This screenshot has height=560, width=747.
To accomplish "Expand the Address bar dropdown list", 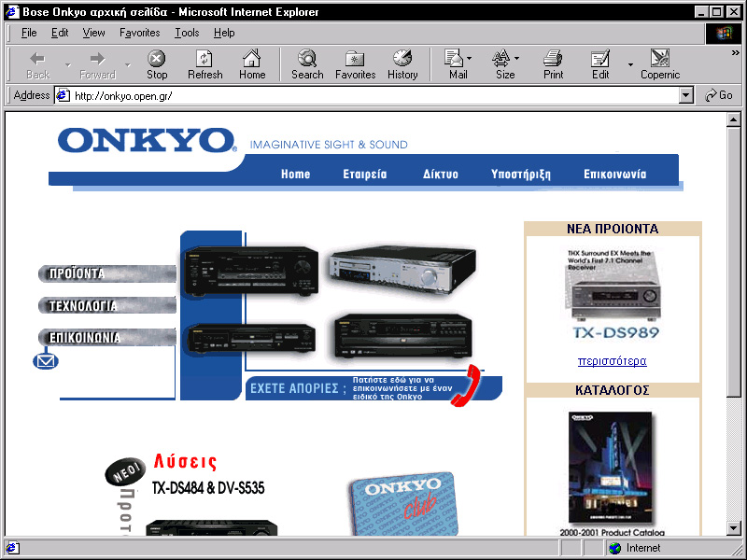I will pyautogui.click(x=685, y=96).
